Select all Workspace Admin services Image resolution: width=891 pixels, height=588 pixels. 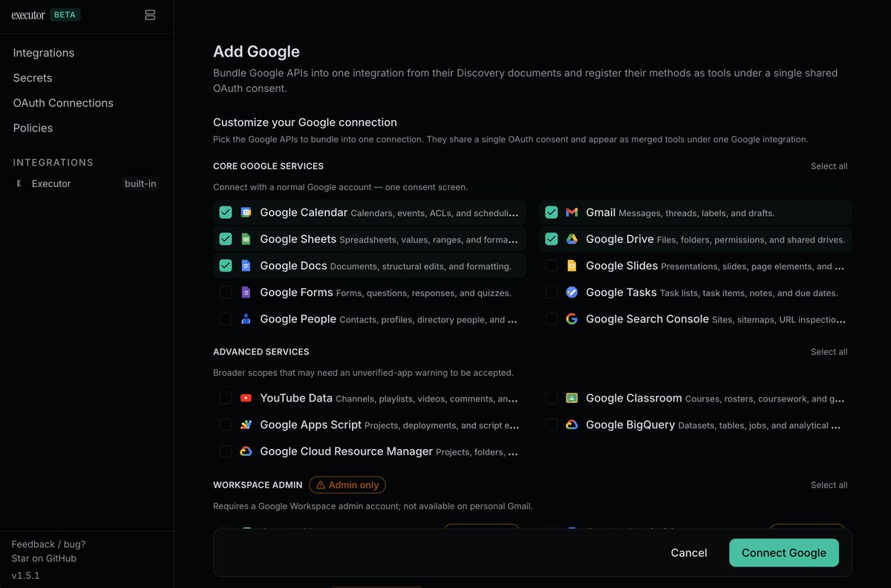[829, 485]
